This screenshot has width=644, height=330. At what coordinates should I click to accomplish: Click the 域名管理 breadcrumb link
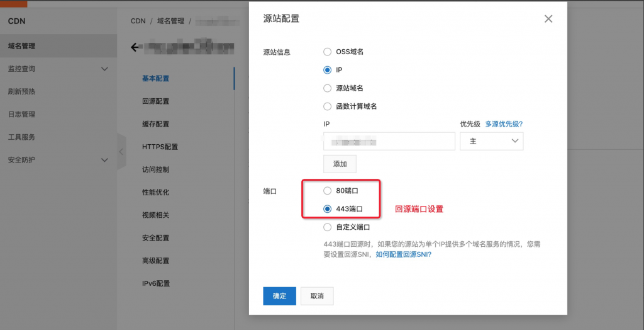170,21
